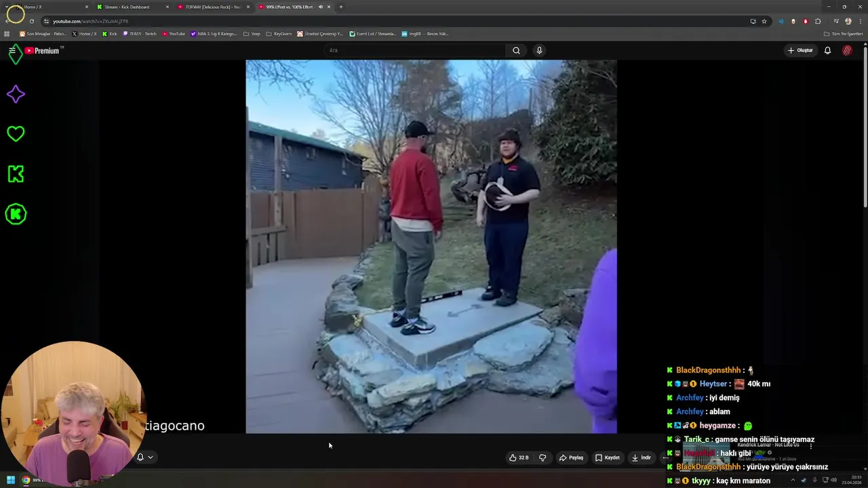Click the Oluştur create button
This screenshot has width=868, height=488.
coord(800,50)
